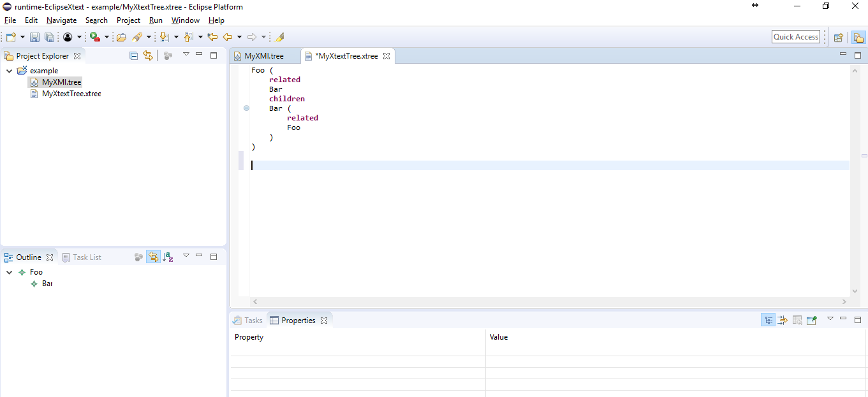Maximize the editor area
Screen dimensions: 868x397
point(858,55)
